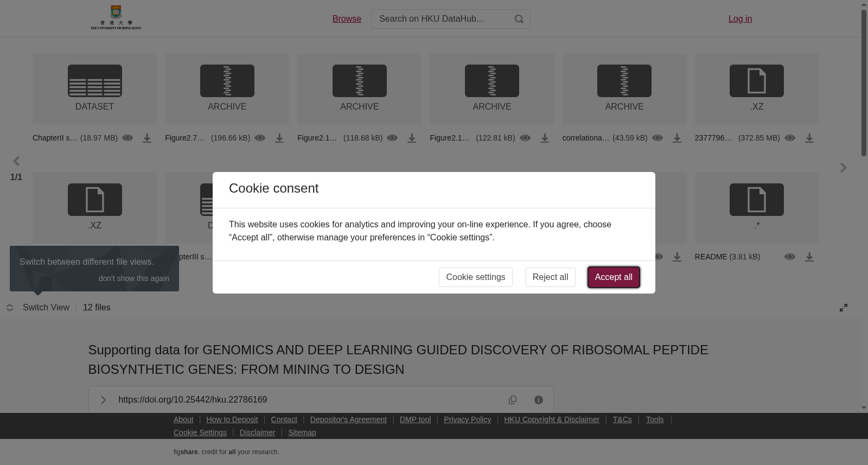Open the fullscreen file viewer
Image resolution: width=868 pixels, height=465 pixels.
844,308
